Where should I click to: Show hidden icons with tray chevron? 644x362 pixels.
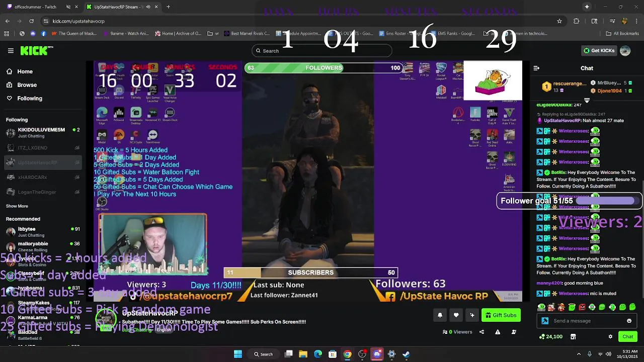pos(579,354)
